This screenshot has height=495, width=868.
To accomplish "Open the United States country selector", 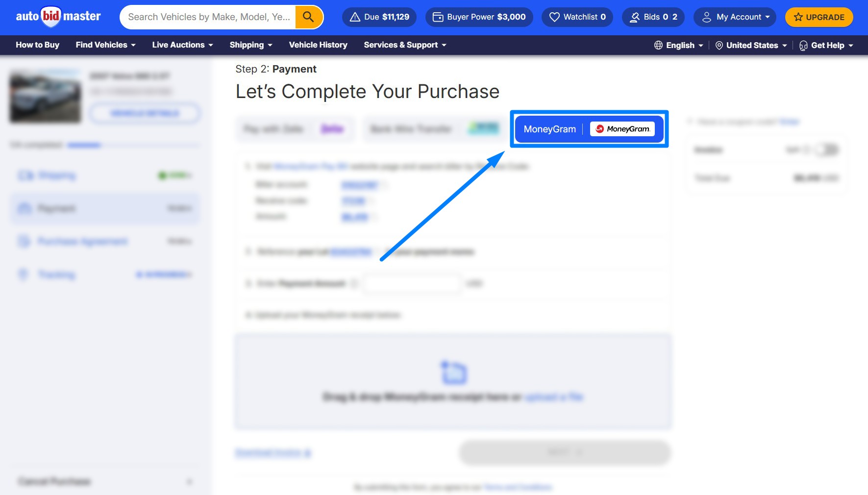I will [751, 45].
